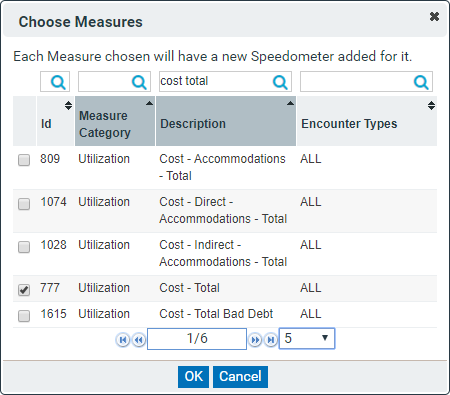450x395 pixels.
Task: Click the Cancel button
Action: [240, 377]
